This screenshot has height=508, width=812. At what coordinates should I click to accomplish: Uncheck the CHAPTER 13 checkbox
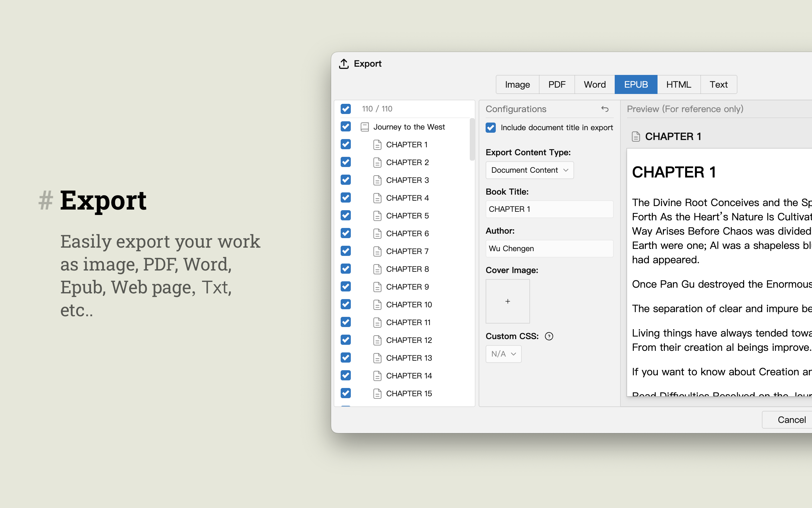346,358
